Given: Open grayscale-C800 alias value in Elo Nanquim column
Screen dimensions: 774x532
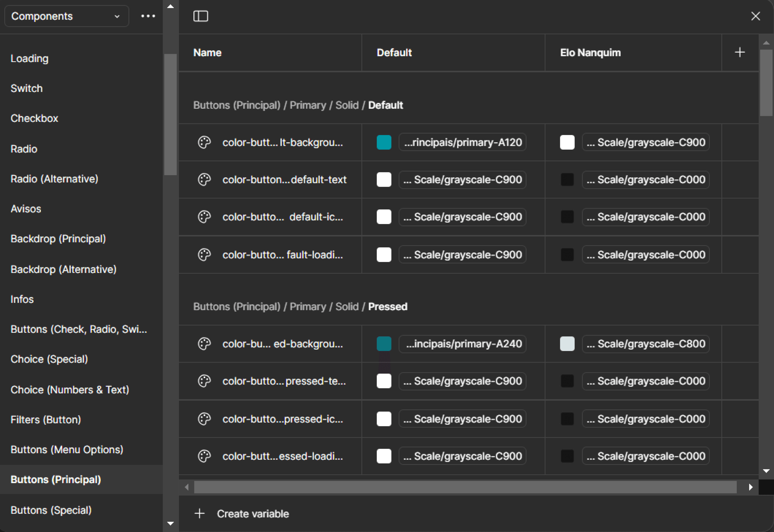Looking at the screenshot, I should tap(646, 344).
